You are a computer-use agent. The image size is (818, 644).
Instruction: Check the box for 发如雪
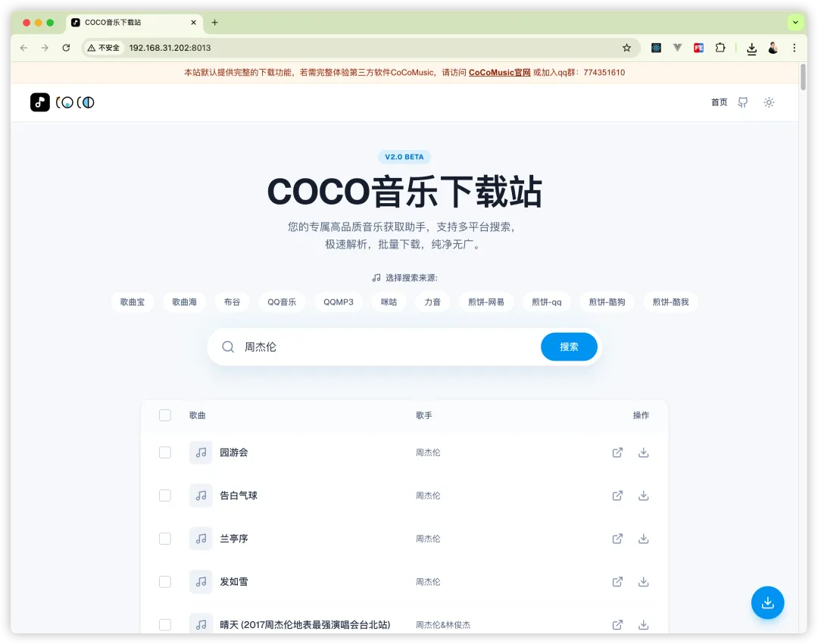(x=165, y=581)
